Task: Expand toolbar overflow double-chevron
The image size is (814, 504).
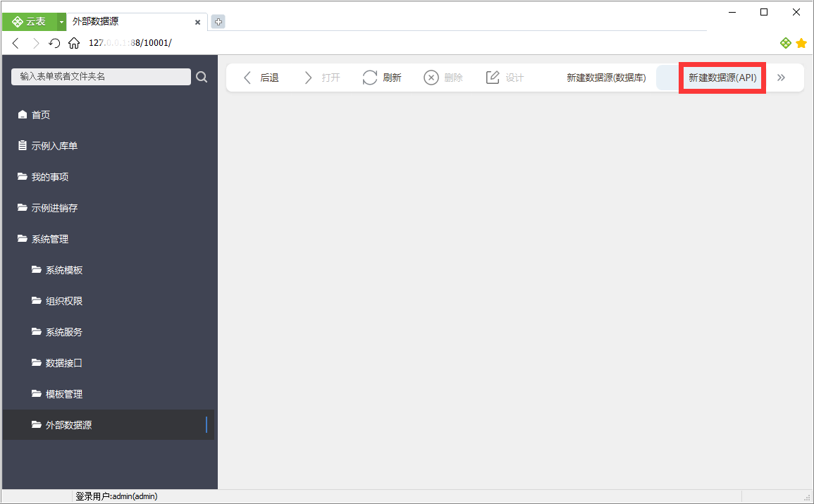Action: (782, 78)
